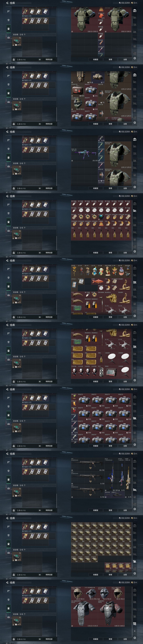Choose the M7 rifle loaded with 30/30
The height and width of the screenshot is (644, 143).
(88, 465)
